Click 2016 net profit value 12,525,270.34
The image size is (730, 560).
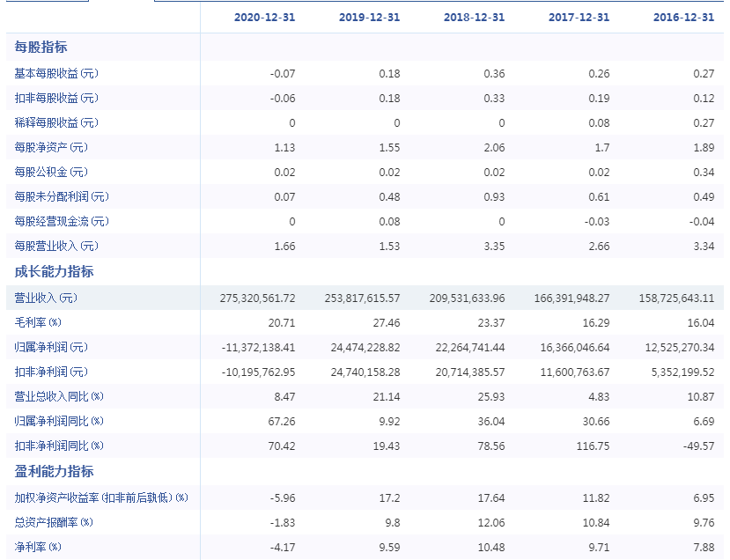679,348
